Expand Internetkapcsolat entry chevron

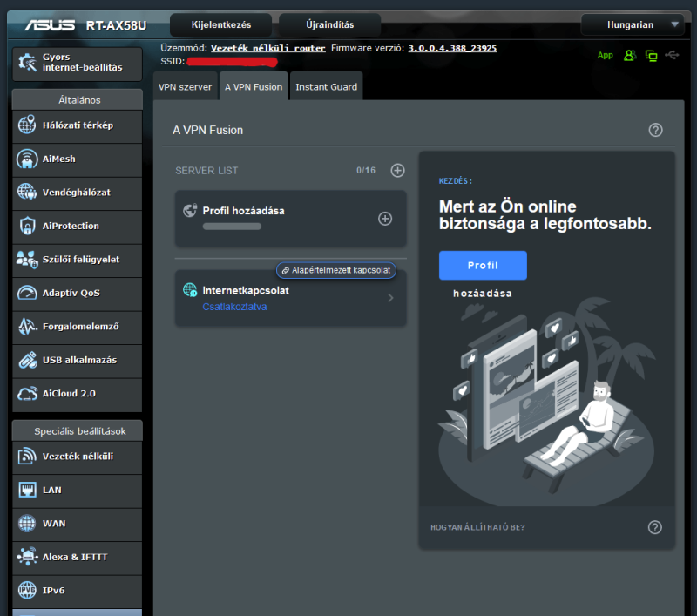(390, 298)
